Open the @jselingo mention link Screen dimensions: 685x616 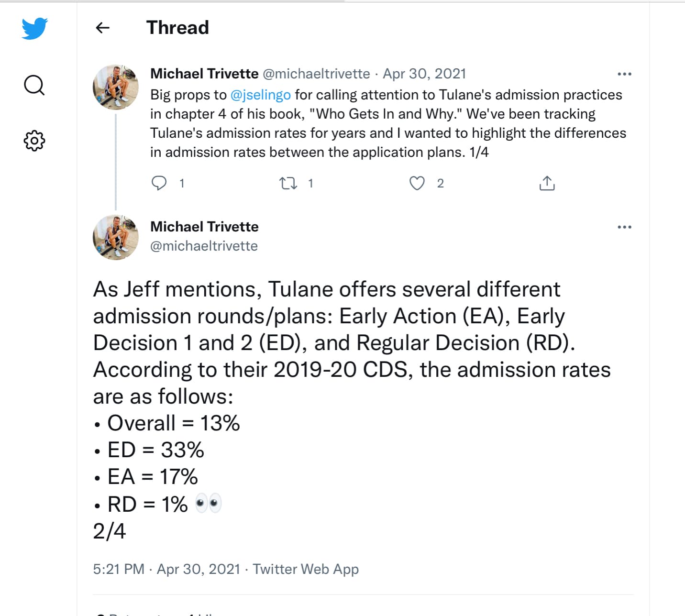pyautogui.click(x=261, y=95)
